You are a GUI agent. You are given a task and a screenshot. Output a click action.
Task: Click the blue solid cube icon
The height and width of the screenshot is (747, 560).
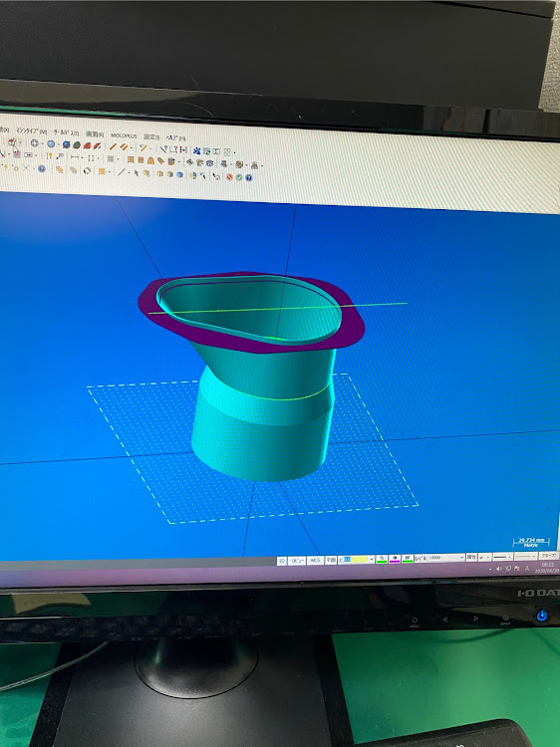coord(179,174)
